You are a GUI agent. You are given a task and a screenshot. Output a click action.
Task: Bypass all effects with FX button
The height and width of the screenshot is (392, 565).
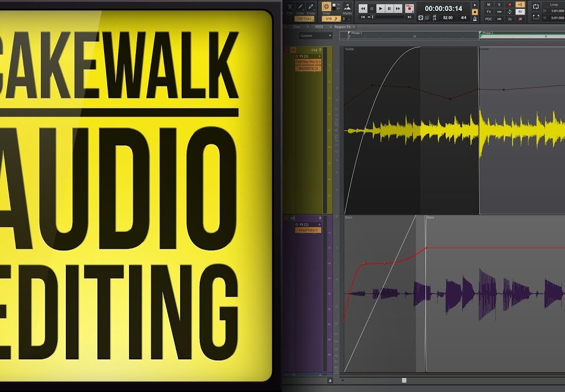coord(489,11)
